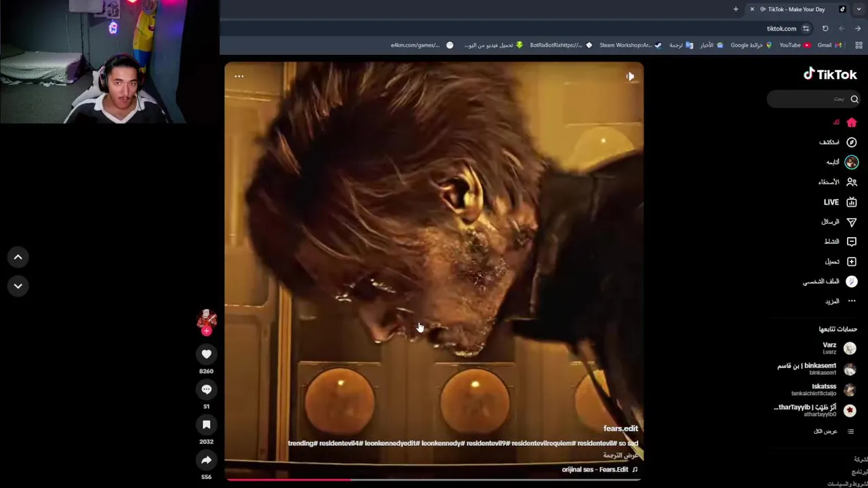Image resolution: width=868 pixels, height=488 pixels.
Task: Open Activity inbox icon in sidebar
Action: click(840, 241)
